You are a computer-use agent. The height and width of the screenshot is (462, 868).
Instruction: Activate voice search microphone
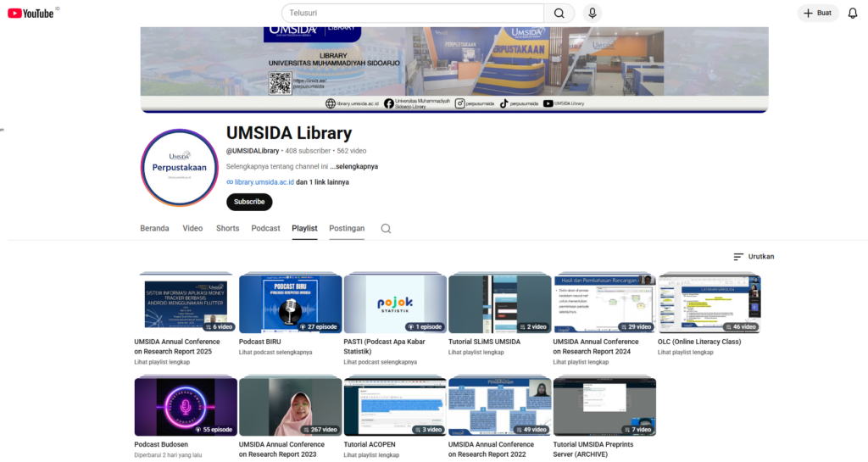coord(593,14)
